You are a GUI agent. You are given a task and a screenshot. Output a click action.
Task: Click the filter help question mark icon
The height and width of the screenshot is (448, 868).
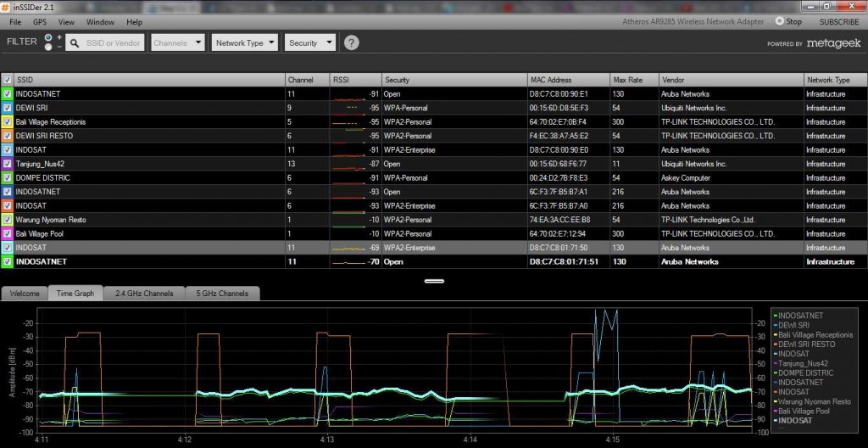[x=352, y=42]
